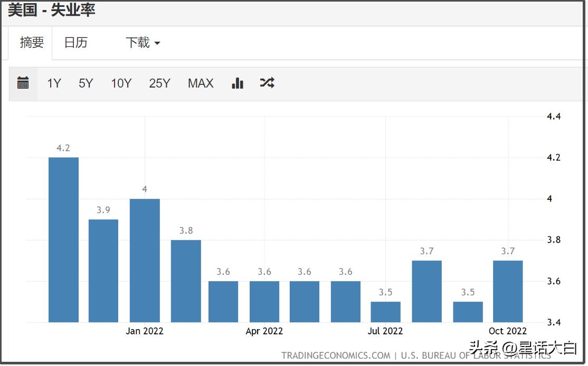The height and width of the screenshot is (366, 588).
Task: Click the tallest bar labeled 4.2
Action: (63, 239)
